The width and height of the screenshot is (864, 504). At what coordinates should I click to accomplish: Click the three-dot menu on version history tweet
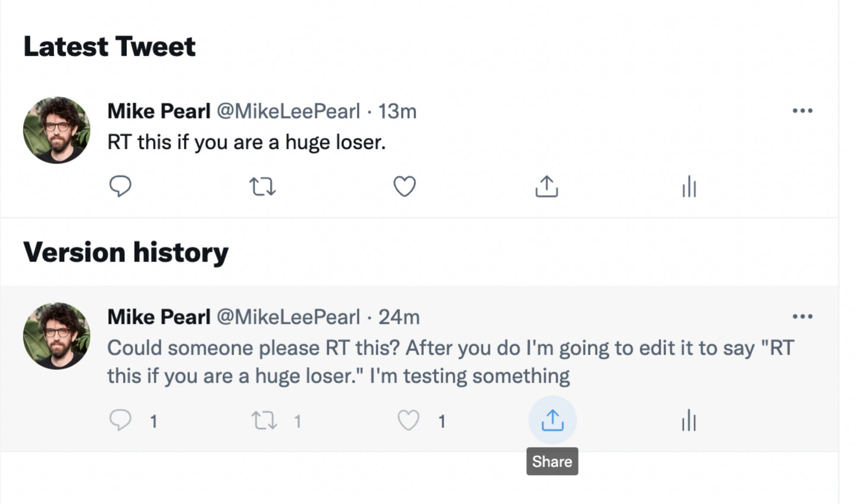(802, 316)
